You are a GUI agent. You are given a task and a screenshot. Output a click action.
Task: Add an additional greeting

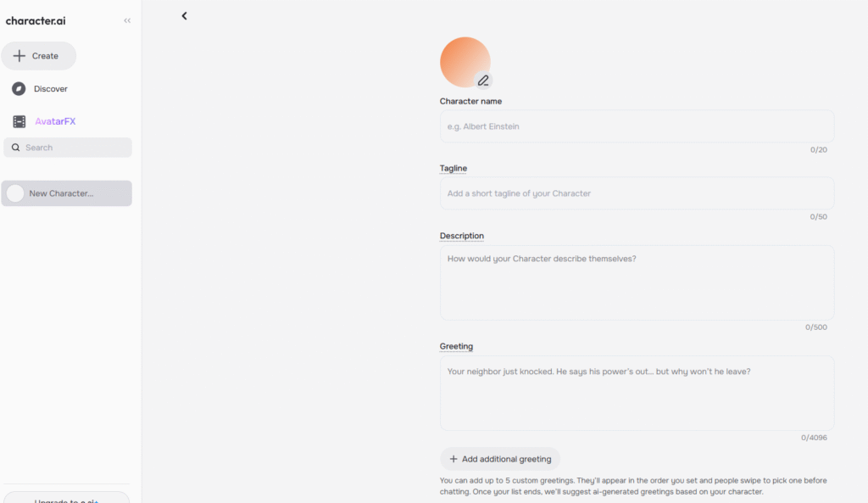(500, 459)
